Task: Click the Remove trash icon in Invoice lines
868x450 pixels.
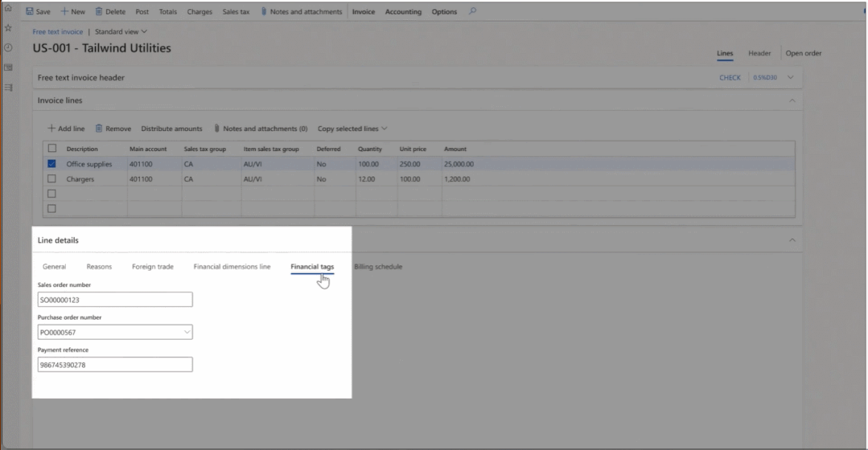Action: coord(98,129)
